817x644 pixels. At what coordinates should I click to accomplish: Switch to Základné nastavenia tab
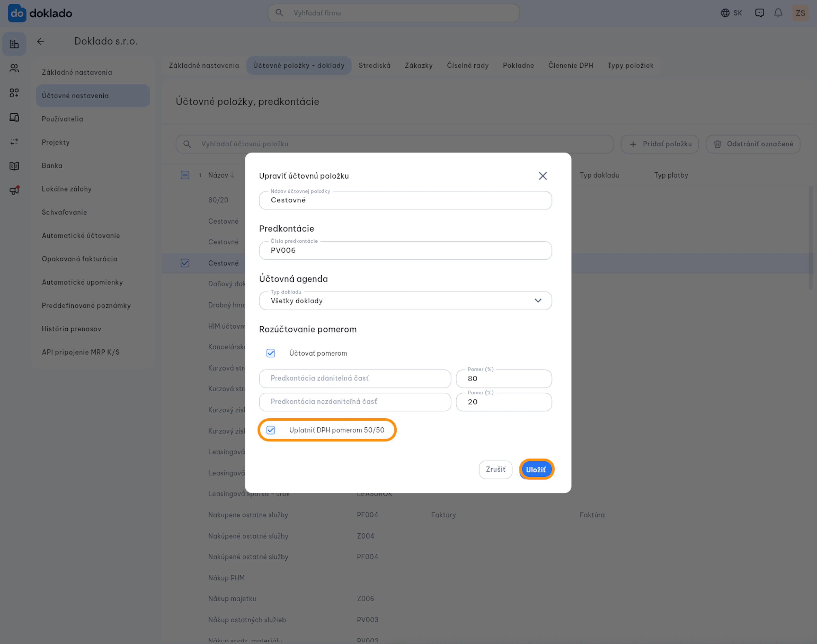(204, 66)
